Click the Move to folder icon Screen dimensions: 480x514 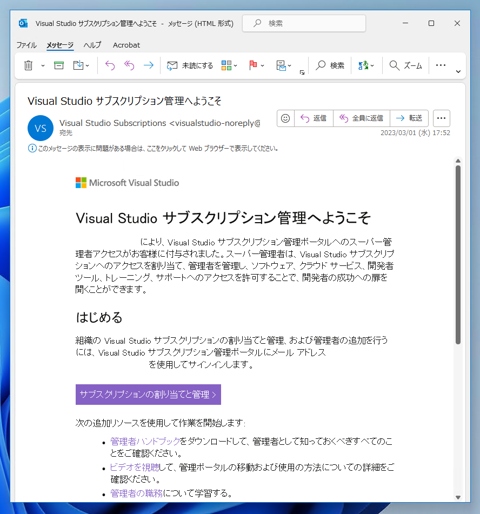click(x=78, y=65)
